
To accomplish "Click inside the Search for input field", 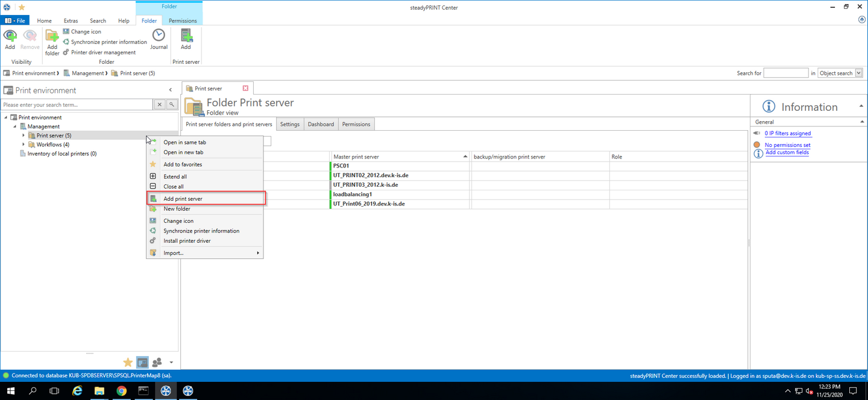I will pos(785,73).
